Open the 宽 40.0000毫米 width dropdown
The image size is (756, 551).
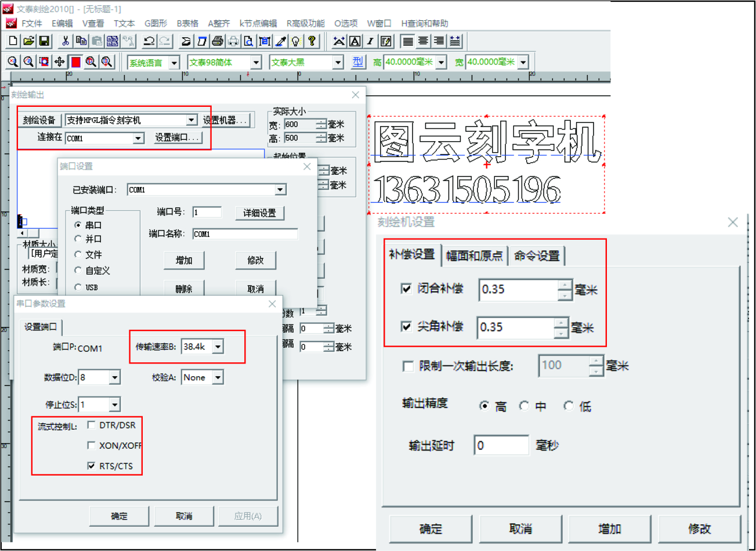(x=523, y=62)
